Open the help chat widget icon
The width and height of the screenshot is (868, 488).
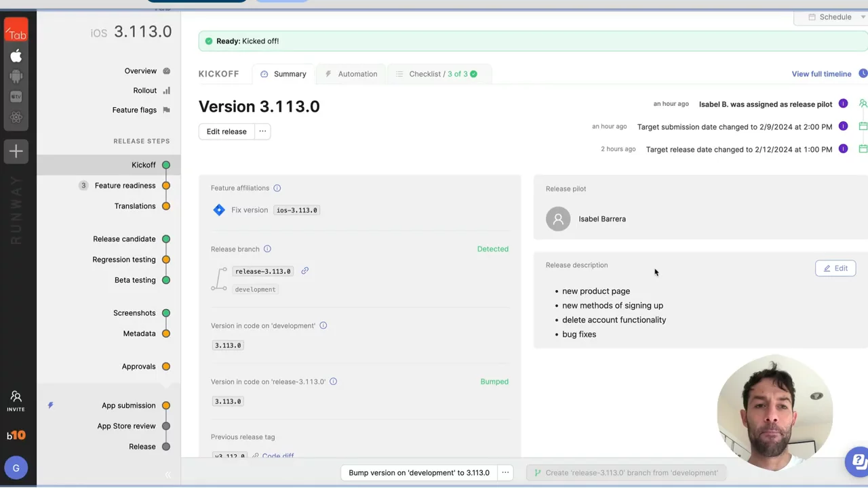[857, 462]
